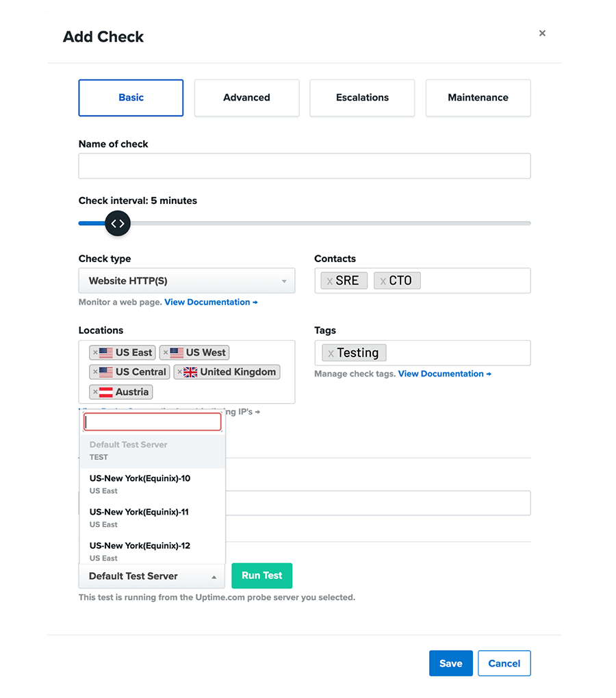Screen dimensions: 616x698
Task: Click the SRE contact chip label
Action: coord(347,281)
